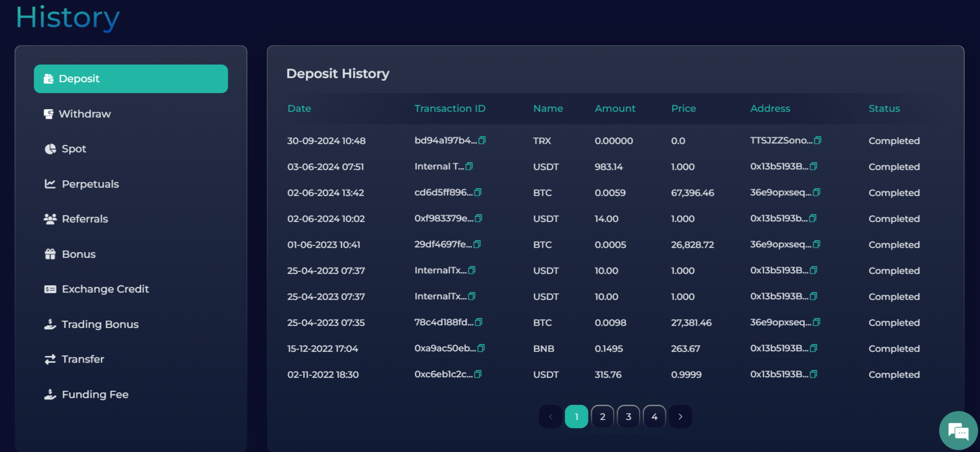Jump to page 4 of deposit history
This screenshot has height=452, width=980.
click(x=654, y=417)
